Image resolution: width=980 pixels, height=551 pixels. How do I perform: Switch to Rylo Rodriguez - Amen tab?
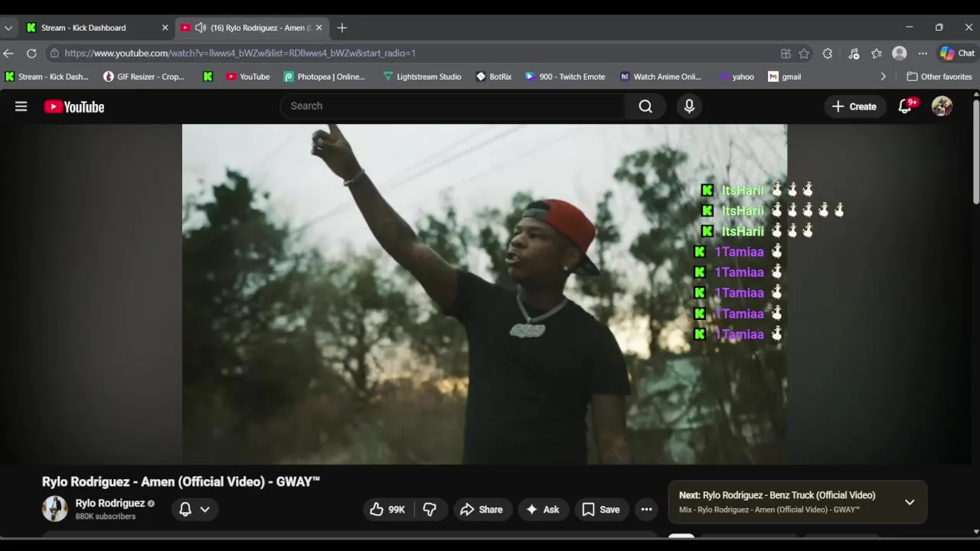point(253,28)
